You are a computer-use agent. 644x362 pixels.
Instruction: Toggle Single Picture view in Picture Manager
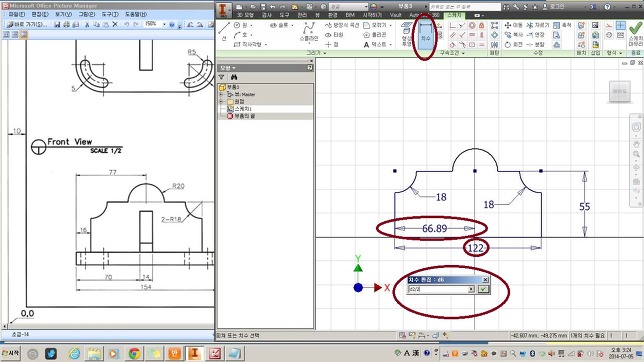(24, 35)
